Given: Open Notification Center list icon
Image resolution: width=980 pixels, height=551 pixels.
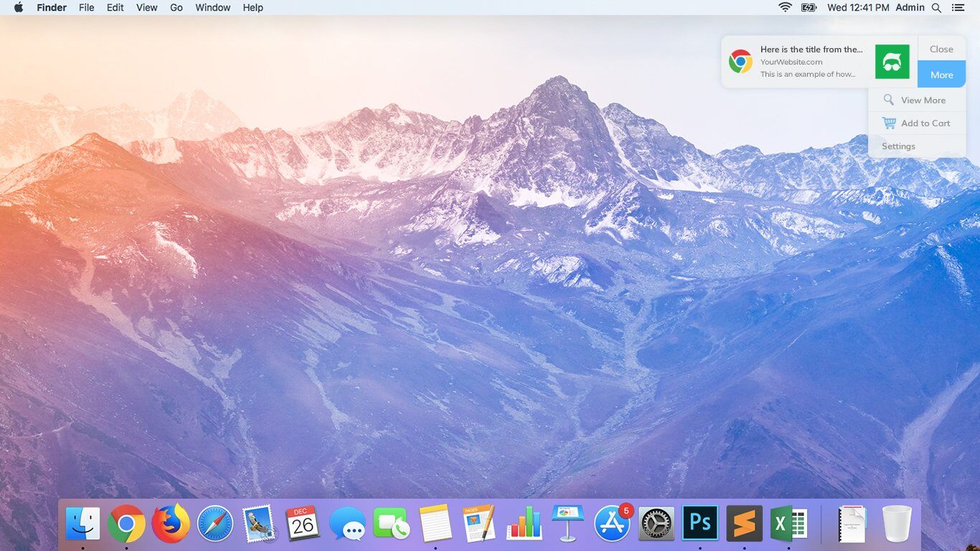Looking at the screenshot, I should 958,7.
